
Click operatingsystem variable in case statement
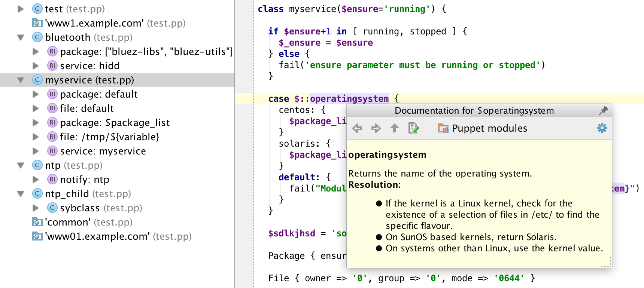point(349,99)
